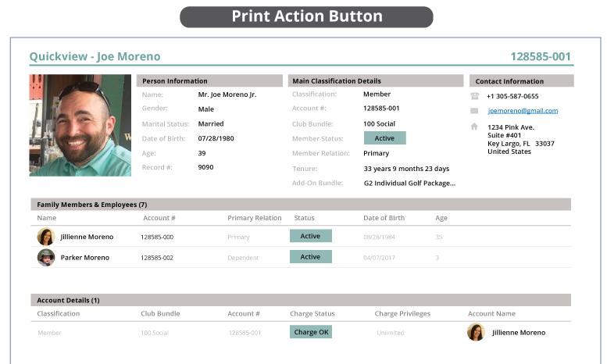This screenshot has width=607, height=364.
Task: Click the Charge Privileges column header
Action: point(402,313)
